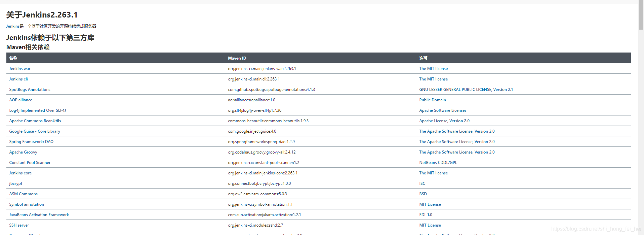Click the 许可 column header
This screenshot has height=235, width=644.
click(x=423, y=58)
